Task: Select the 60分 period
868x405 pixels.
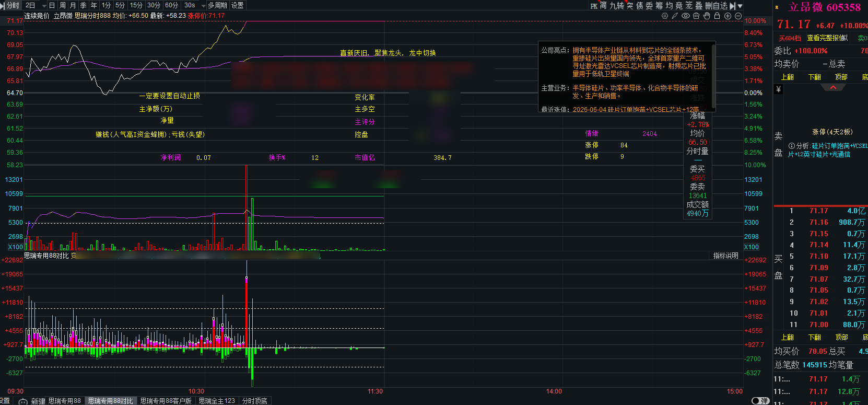Action: [172, 5]
